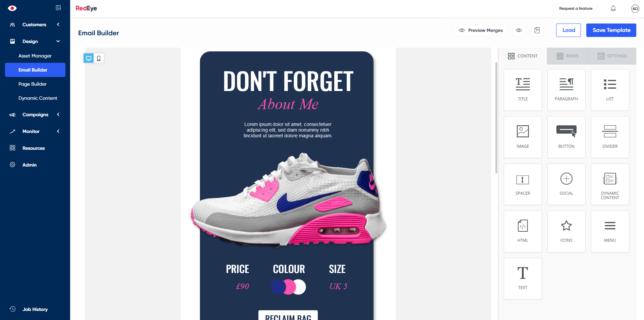Click the Customers sidebar icon
This screenshot has width=644, height=320.
(x=12, y=25)
